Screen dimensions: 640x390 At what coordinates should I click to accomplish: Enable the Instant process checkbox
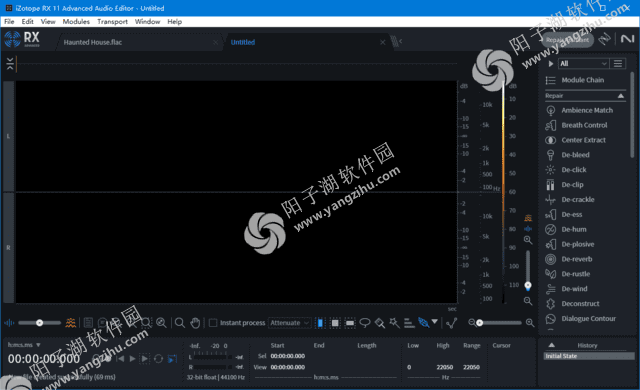pos(213,323)
